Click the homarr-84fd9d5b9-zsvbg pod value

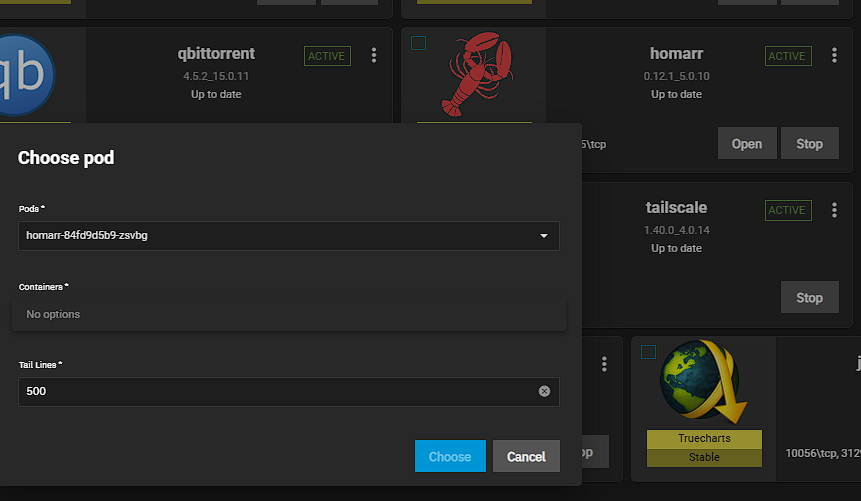tap(87, 235)
